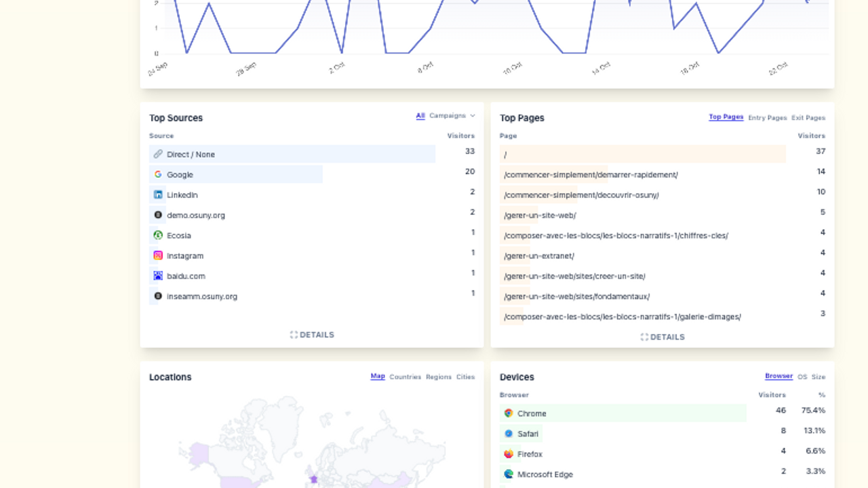Open the Campaigns dropdown
Viewport: 868px width, 488px height.
coord(448,116)
